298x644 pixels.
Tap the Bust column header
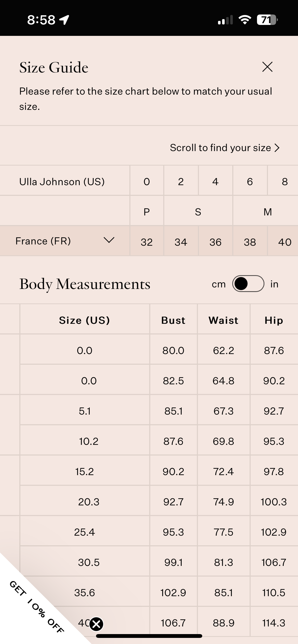point(173,320)
